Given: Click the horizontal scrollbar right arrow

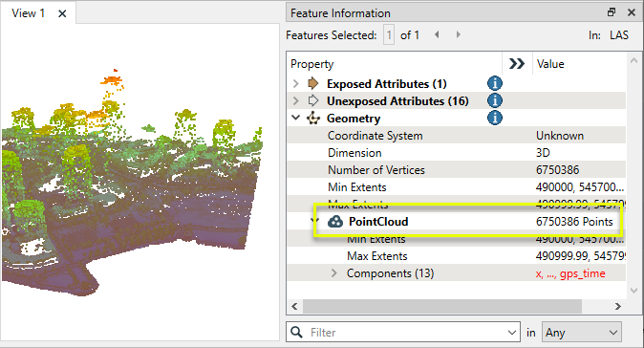Looking at the screenshot, I should [x=618, y=307].
